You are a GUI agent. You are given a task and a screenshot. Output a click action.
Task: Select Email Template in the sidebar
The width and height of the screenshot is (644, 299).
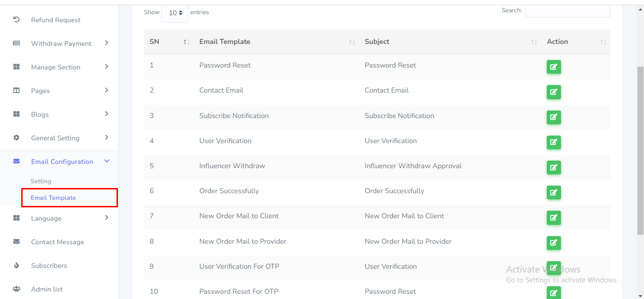click(x=53, y=198)
